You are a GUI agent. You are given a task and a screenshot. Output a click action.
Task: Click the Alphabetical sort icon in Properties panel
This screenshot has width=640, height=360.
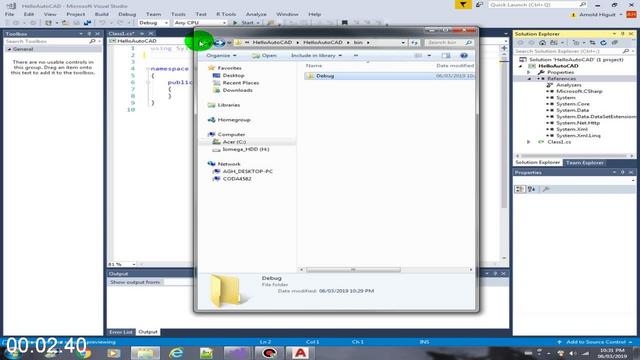[531, 189]
